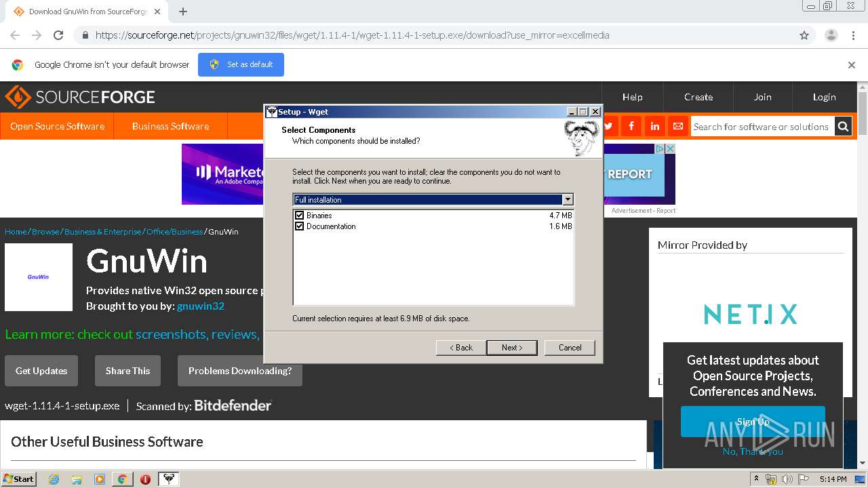Click the action center flag icon
The height and width of the screenshot is (488, 868).
click(804, 479)
